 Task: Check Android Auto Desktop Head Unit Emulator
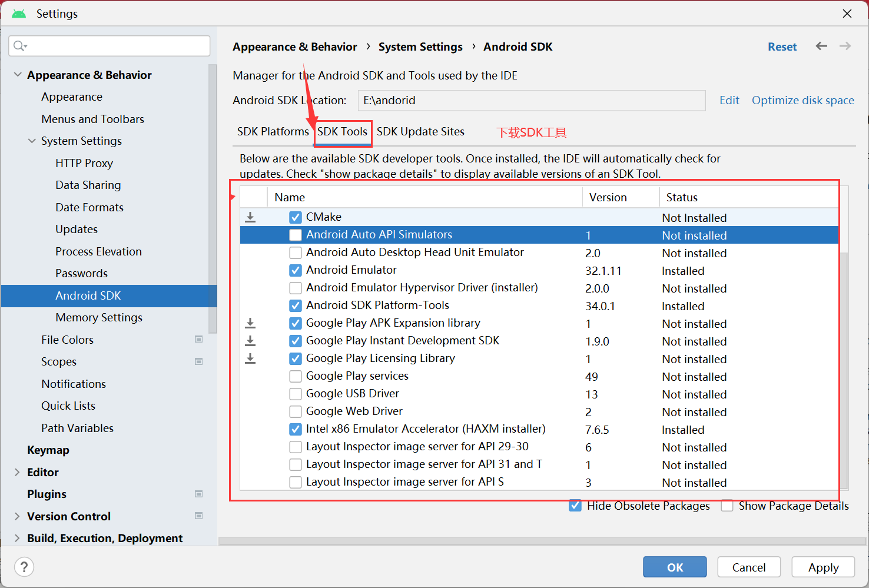(x=296, y=253)
